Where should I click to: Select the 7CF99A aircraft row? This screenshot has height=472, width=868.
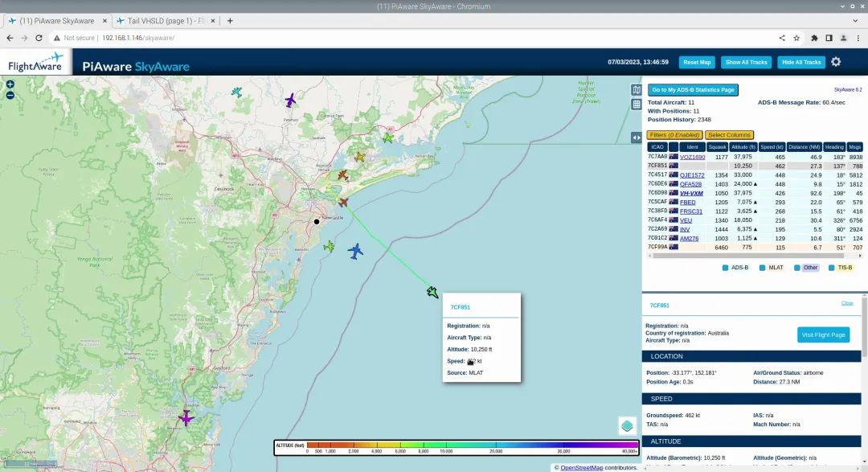click(755, 248)
